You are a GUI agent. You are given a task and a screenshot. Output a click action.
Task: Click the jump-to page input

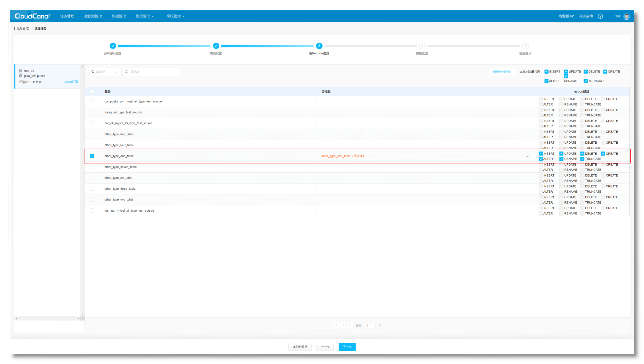click(370, 326)
